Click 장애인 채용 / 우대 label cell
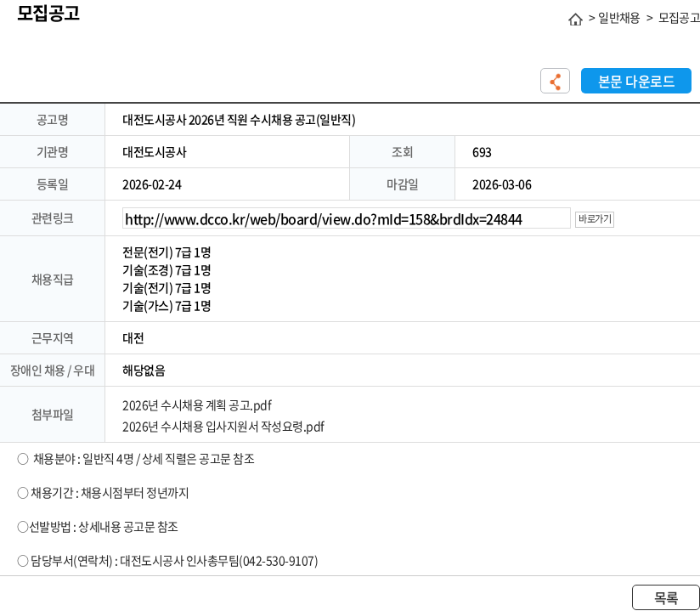 [52, 371]
